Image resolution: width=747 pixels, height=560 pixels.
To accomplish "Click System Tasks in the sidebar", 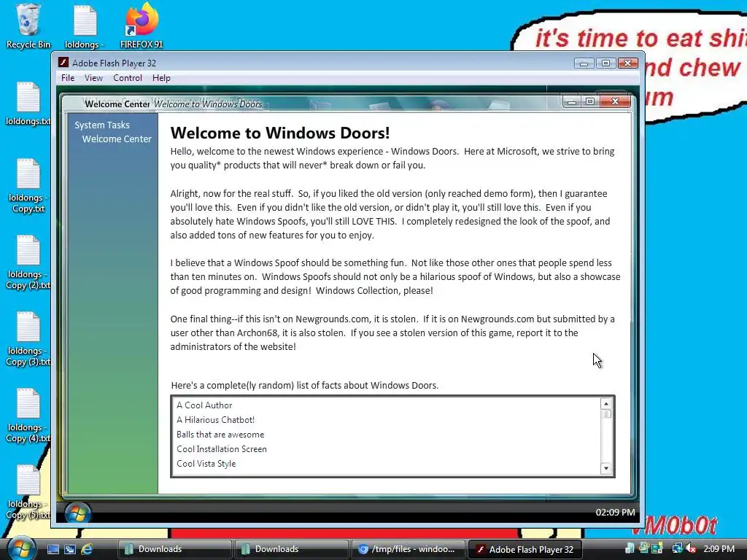I will [102, 125].
